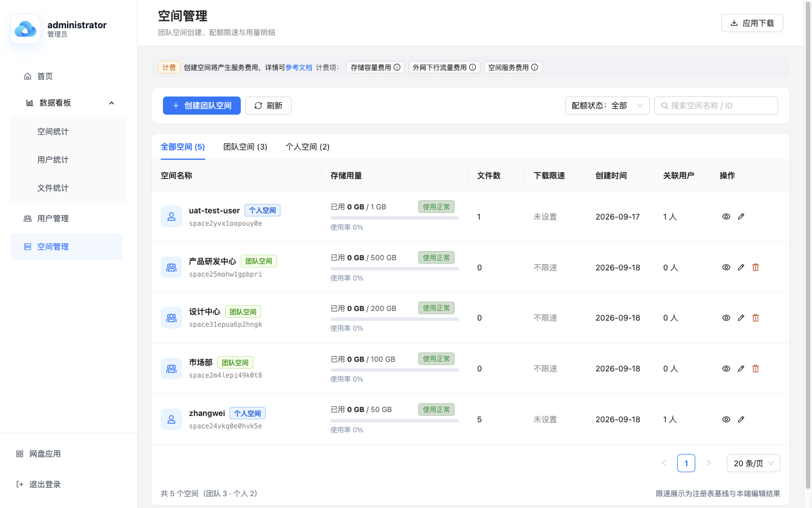This screenshot has height=508, width=812.
Task: Click 团队空间 tag next to 市场部
Action: click(235, 363)
